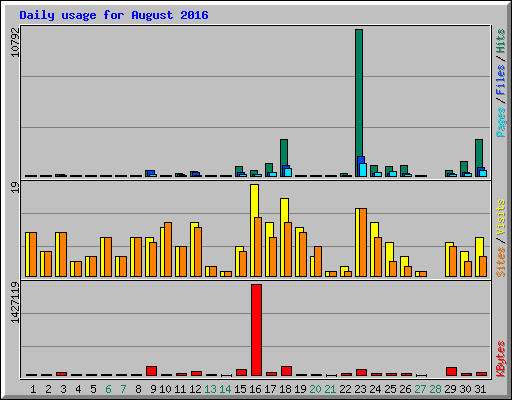Select the 10792 hits axis maximum label
This screenshot has width=512, height=400.
pyautogui.click(x=15, y=42)
